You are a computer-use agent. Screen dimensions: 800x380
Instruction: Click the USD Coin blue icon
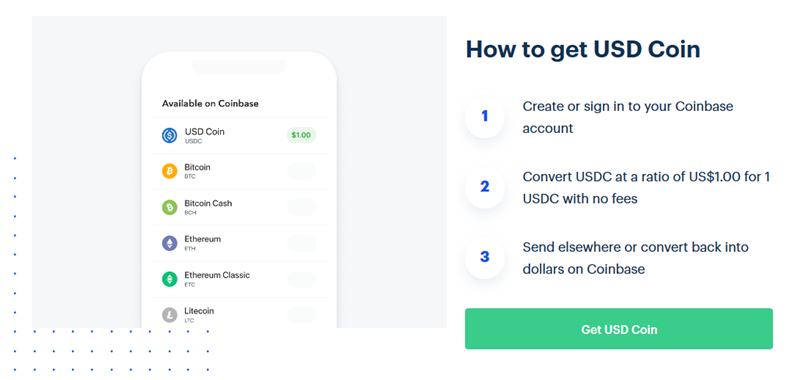169,136
